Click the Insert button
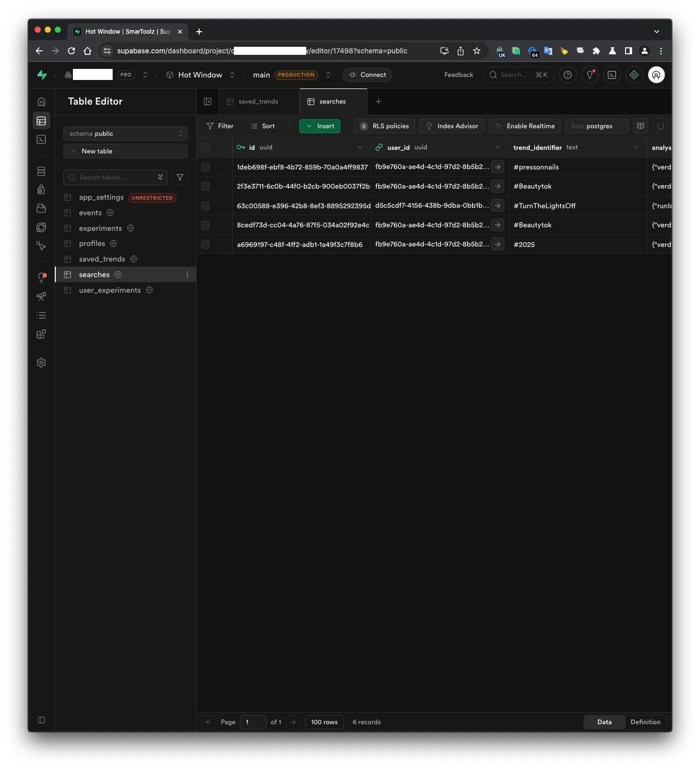Screen dimensions: 700x769 point(320,126)
